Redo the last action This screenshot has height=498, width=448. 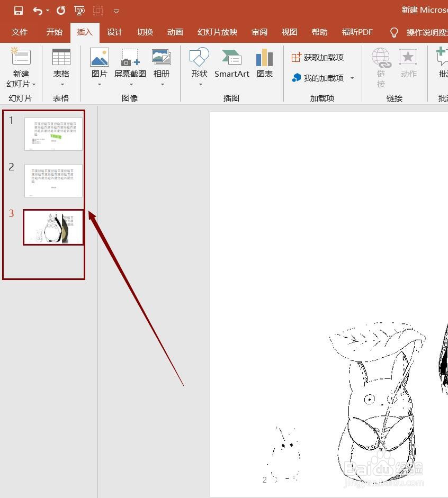[61, 11]
